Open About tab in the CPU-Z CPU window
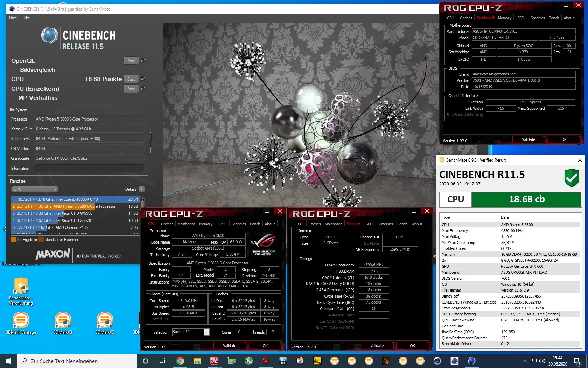 pyautogui.click(x=270, y=224)
